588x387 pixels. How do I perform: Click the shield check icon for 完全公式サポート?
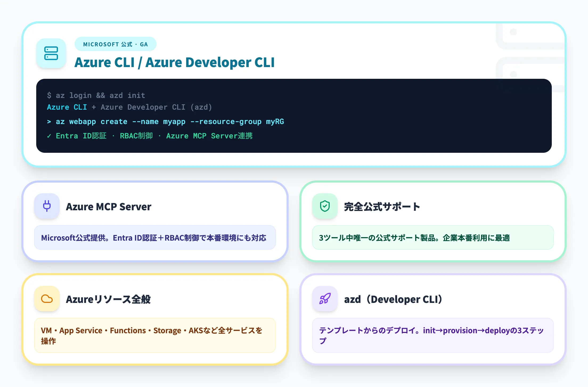[324, 206]
